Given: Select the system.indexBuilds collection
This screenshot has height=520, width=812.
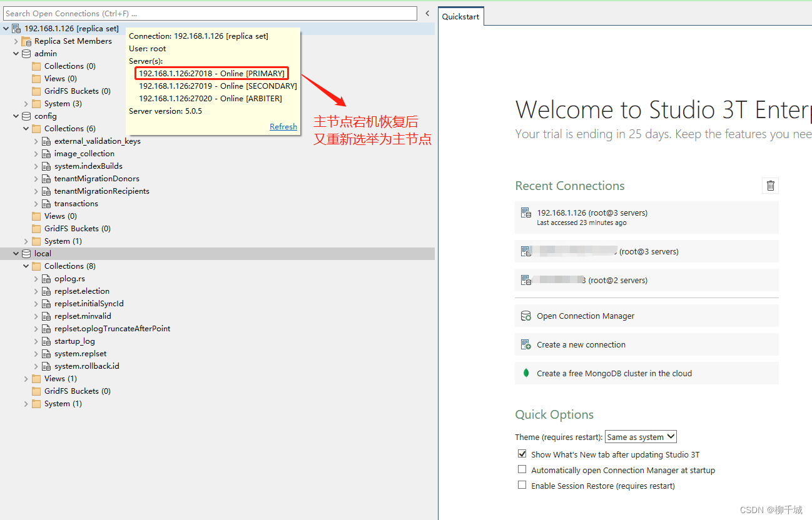Looking at the screenshot, I should point(88,166).
